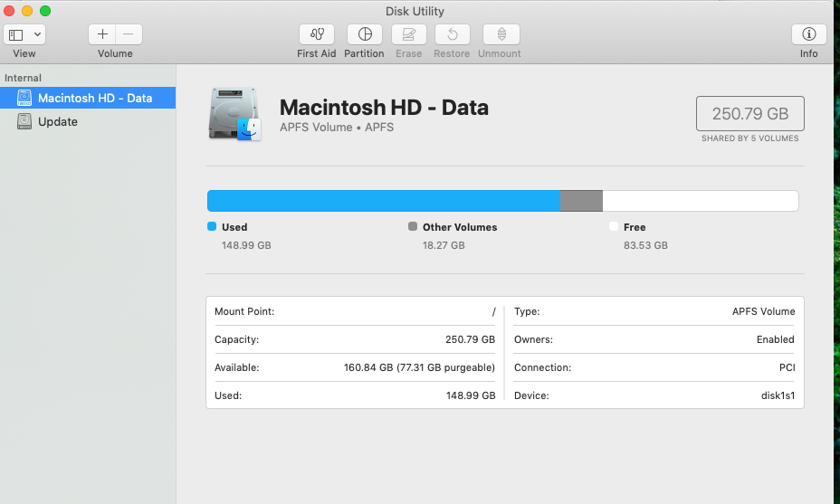
Task: Click the Erase toolbar icon
Action: tap(409, 34)
